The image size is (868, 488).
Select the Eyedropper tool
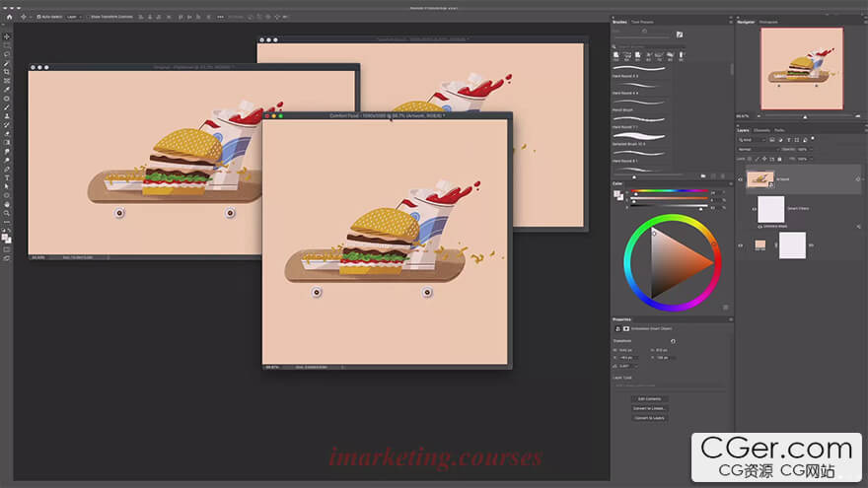pyautogui.click(x=7, y=90)
